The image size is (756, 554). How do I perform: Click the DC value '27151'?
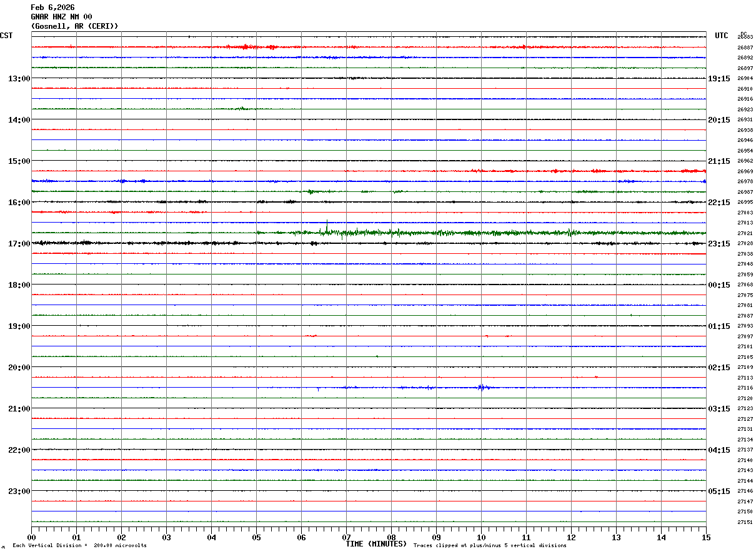(745, 522)
